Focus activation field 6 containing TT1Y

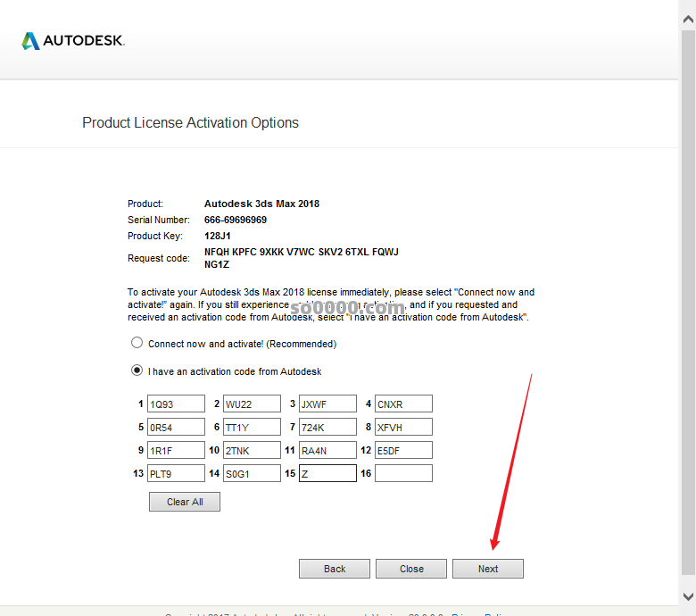[x=252, y=428]
